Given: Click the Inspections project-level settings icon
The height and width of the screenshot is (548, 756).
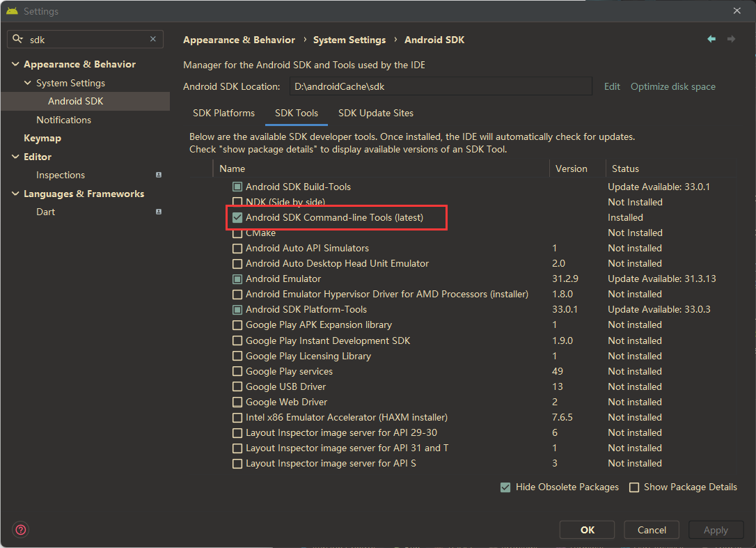Looking at the screenshot, I should (159, 175).
